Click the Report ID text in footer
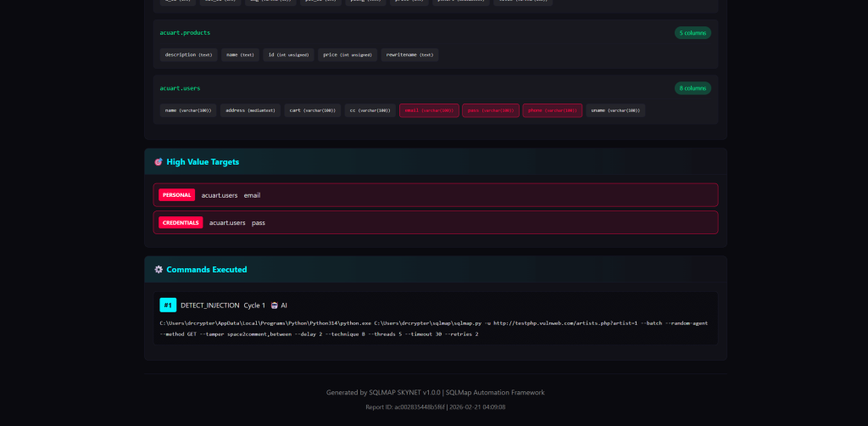 435,407
